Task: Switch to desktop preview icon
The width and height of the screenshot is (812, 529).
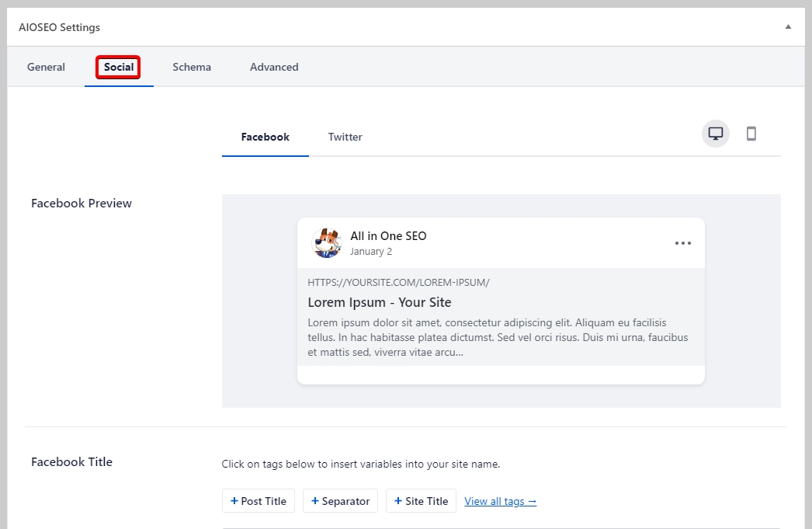Action: [716, 134]
